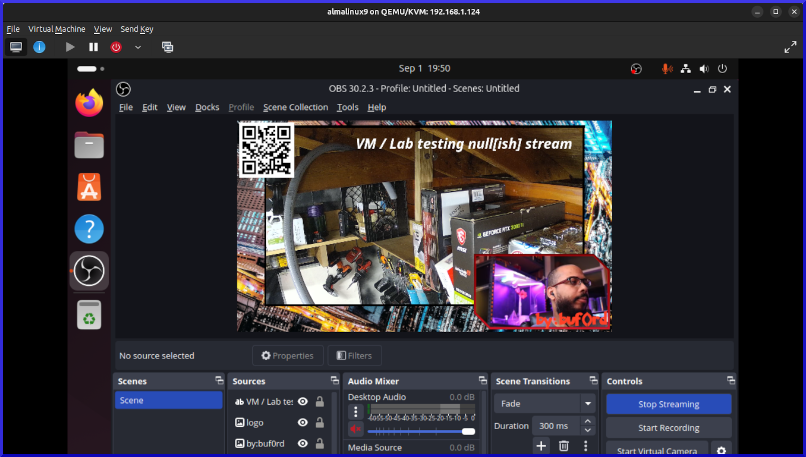806x457 pixels.
Task: Open transition properties three-dot menu
Action: pyautogui.click(x=586, y=446)
